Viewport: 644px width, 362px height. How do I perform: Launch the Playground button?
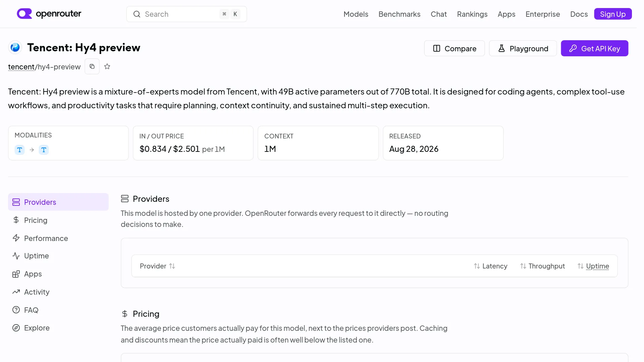pyautogui.click(x=523, y=48)
